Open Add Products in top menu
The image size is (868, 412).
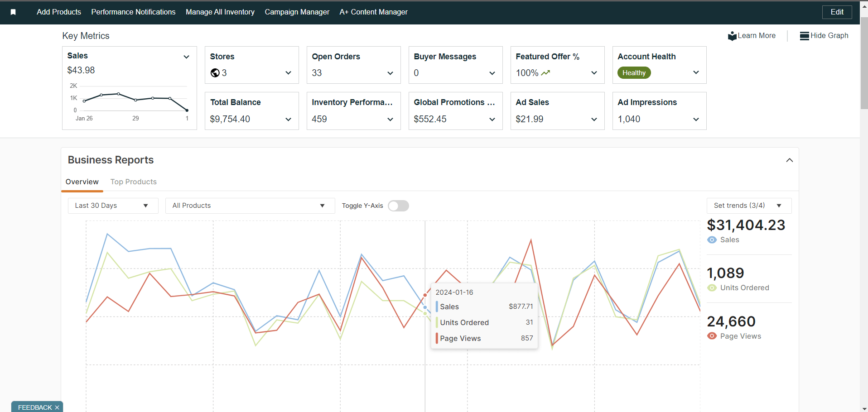59,12
